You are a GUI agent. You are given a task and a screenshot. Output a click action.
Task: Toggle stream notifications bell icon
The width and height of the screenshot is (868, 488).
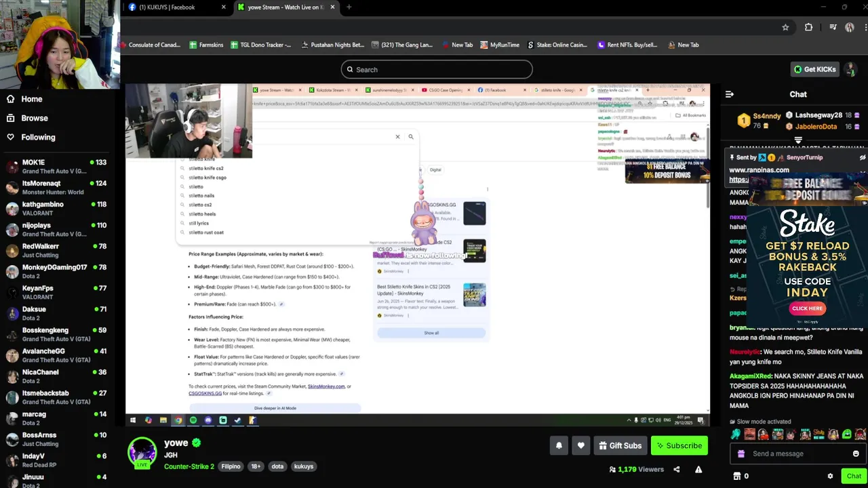(x=559, y=445)
